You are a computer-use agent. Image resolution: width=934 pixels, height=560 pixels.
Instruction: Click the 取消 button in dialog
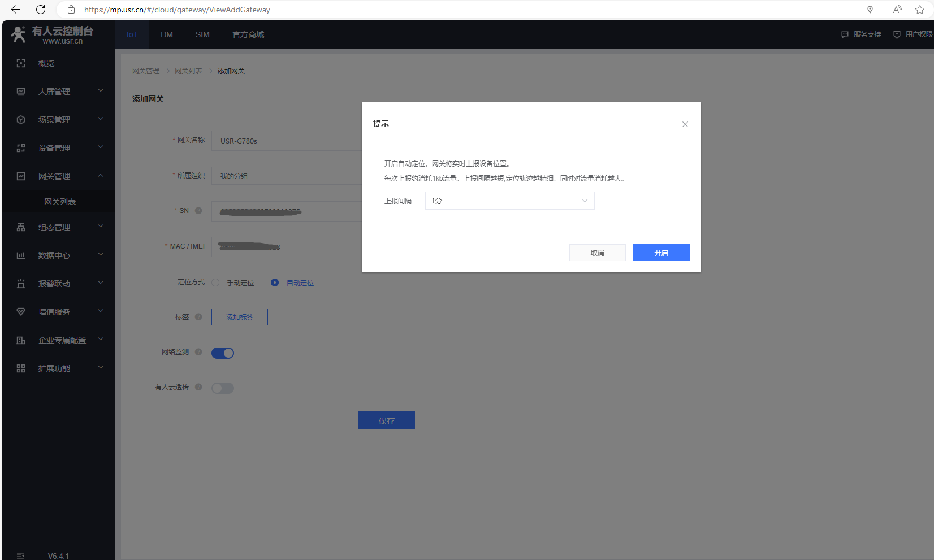[597, 253]
